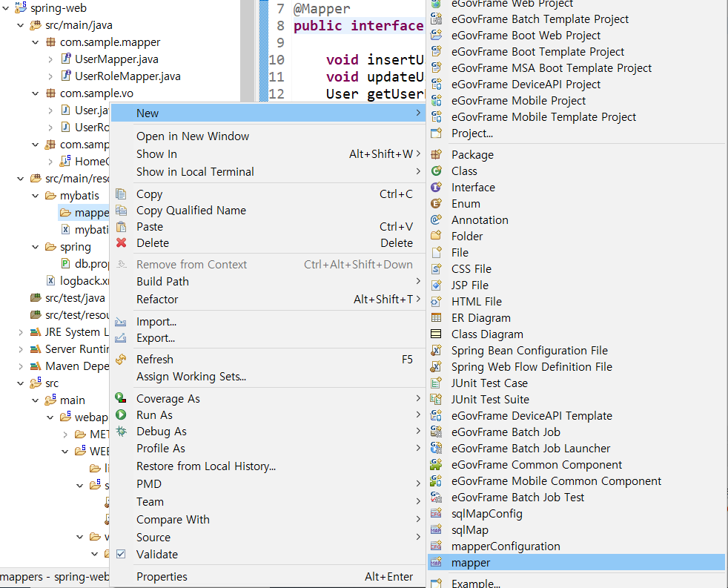Select JUnit Test Suite entry

click(576, 400)
